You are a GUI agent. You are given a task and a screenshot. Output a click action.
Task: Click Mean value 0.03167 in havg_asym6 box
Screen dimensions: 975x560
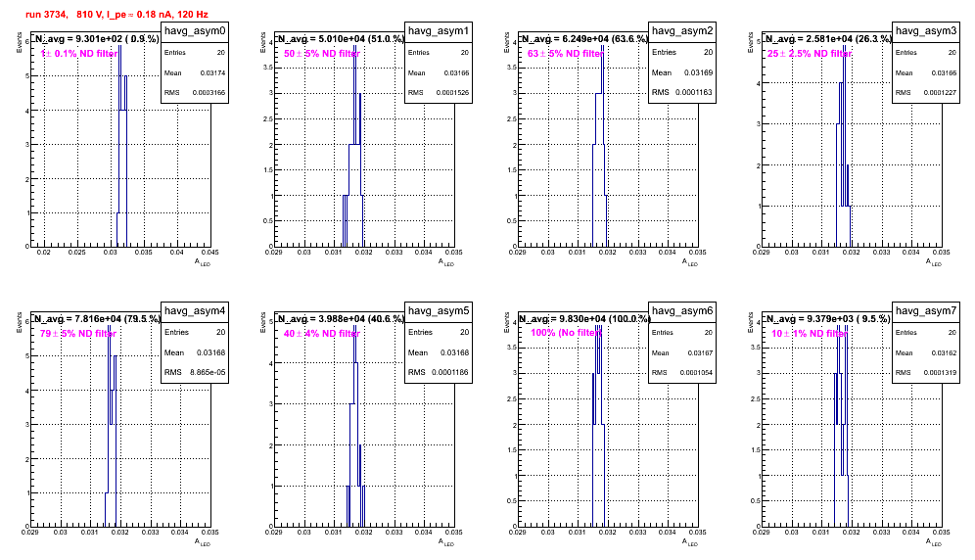point(700,353)
